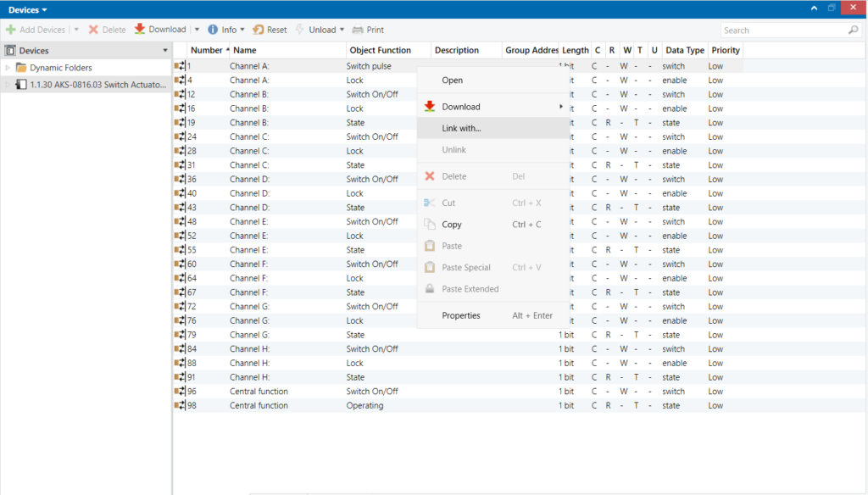Sort by the Object Function column header
Screen dimensions: 868x495
tap(381, 50)
